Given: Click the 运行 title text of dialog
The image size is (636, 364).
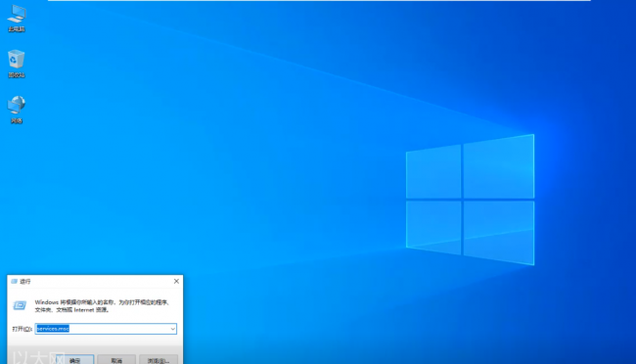Looking at the screenshot, I should pyautogui.click(x=25, y=281).
